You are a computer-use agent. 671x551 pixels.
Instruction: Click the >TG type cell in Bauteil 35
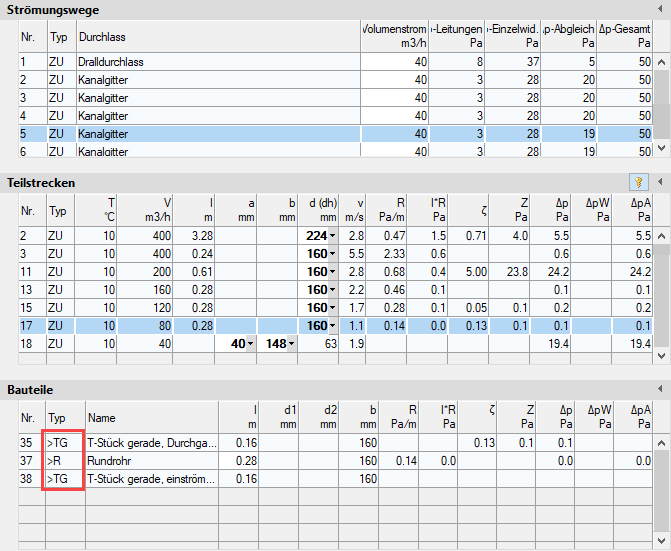click(x=65, y=443)
